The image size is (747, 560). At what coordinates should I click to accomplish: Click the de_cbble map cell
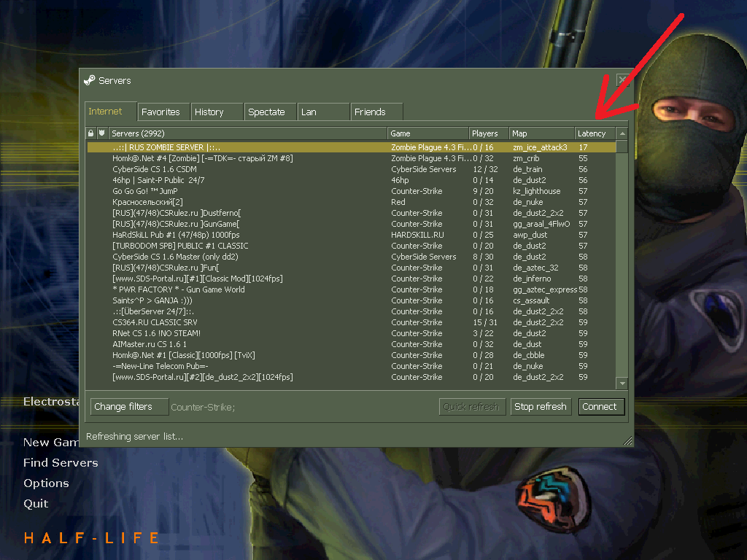tap(528, 355)
